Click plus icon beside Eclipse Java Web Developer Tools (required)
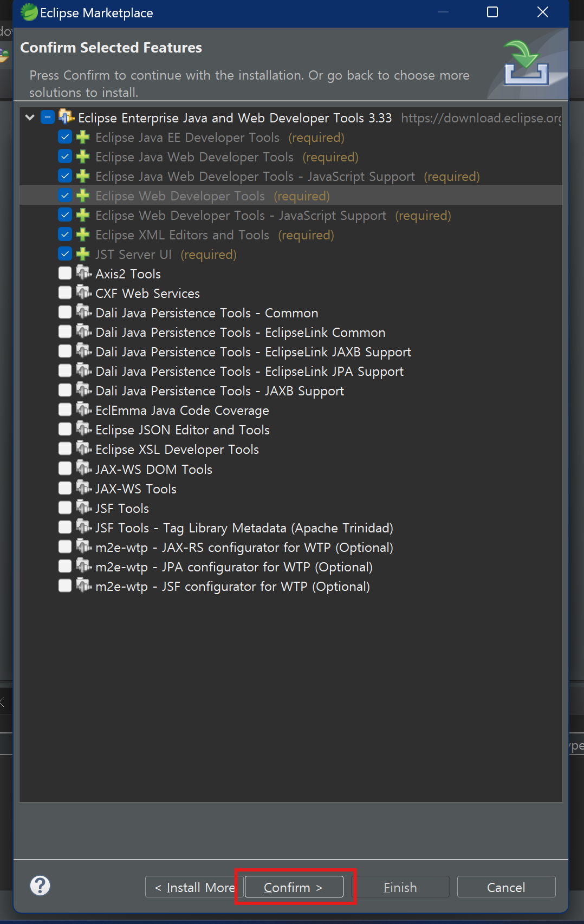The height and width of the screenshot is (924, 584). click(x=83, y=157)
